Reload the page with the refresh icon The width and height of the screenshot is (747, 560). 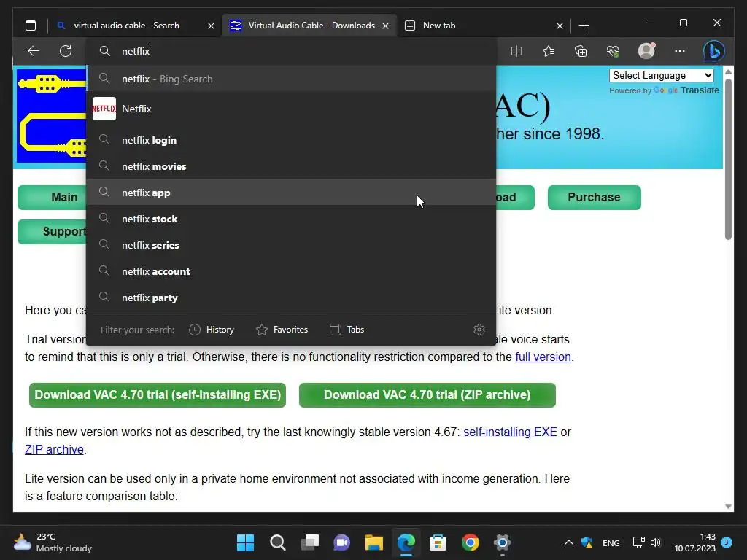click(66, 51)
